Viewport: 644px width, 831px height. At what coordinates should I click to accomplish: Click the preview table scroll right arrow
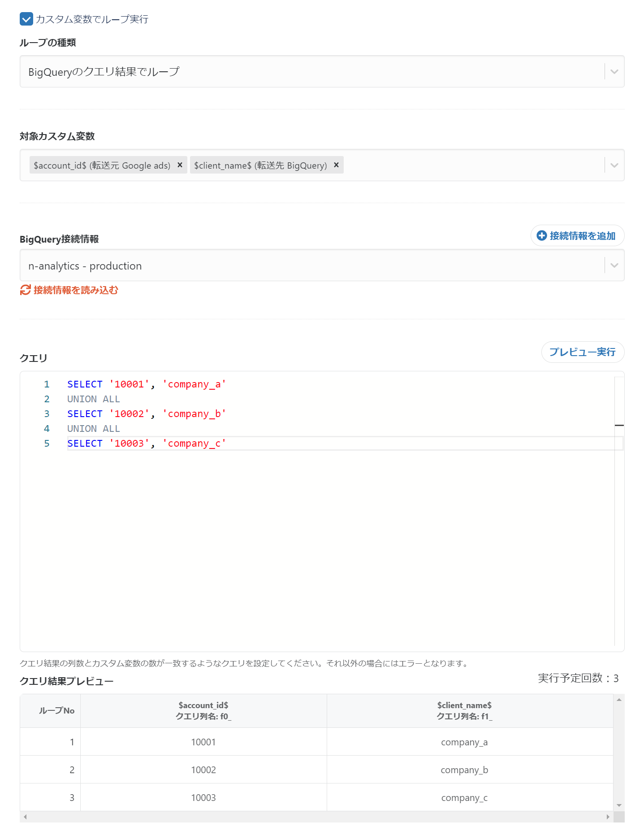[608, 817]
